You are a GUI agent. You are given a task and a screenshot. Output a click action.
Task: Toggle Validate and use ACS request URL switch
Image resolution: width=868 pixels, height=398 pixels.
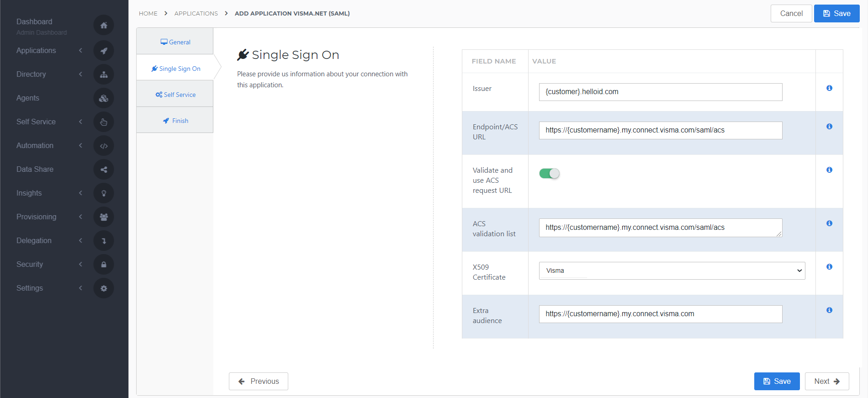(x=549, y=174)
